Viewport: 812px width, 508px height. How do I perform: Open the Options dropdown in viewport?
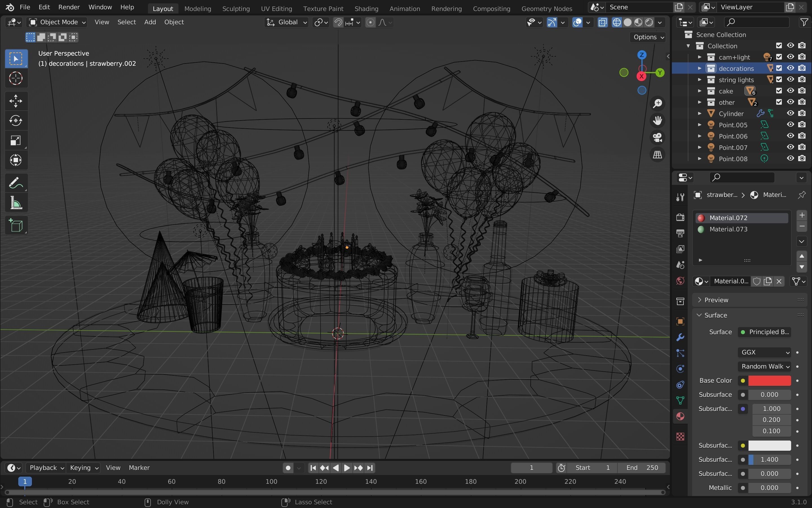pos(648,37)
